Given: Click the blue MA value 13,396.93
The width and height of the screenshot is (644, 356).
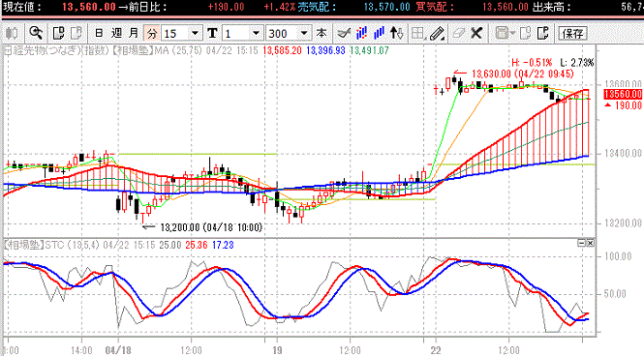Looking at the screenshot, I should point(325,50).
